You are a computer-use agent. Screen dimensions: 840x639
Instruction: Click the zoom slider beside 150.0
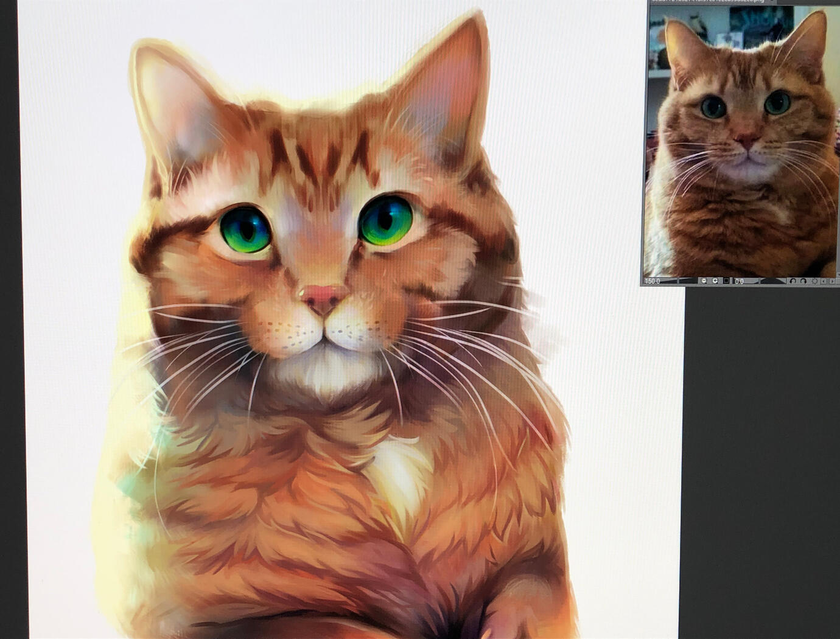(x=688, y=281)
